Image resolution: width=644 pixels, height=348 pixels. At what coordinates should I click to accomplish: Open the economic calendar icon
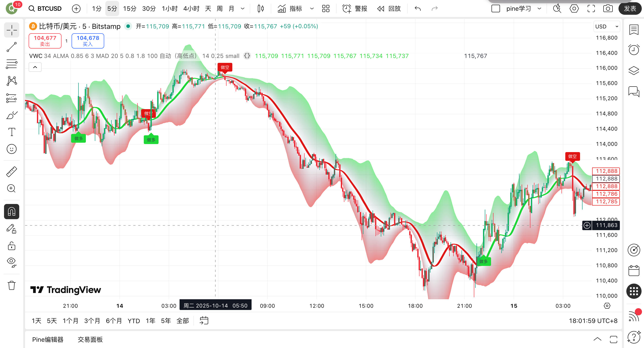(x=634, y=271)
